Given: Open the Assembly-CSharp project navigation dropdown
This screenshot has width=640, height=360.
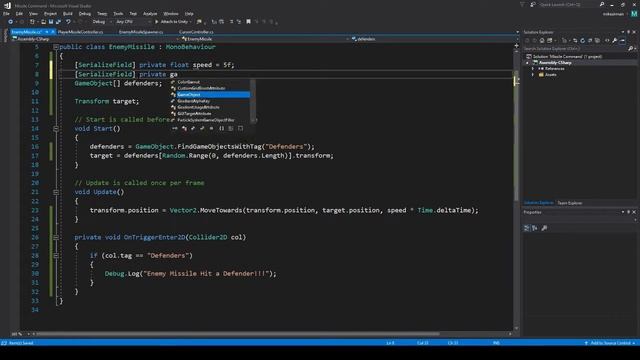Looking at the screenshot, I should [95, 39].
